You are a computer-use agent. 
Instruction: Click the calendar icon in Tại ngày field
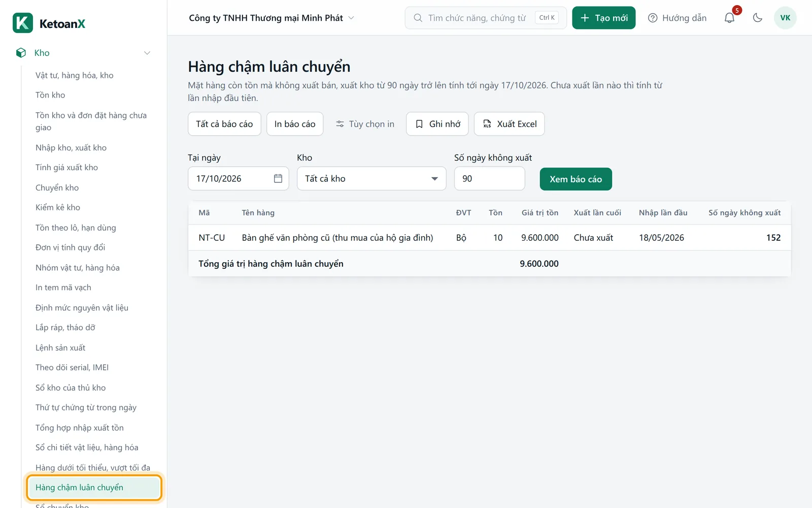278,178
